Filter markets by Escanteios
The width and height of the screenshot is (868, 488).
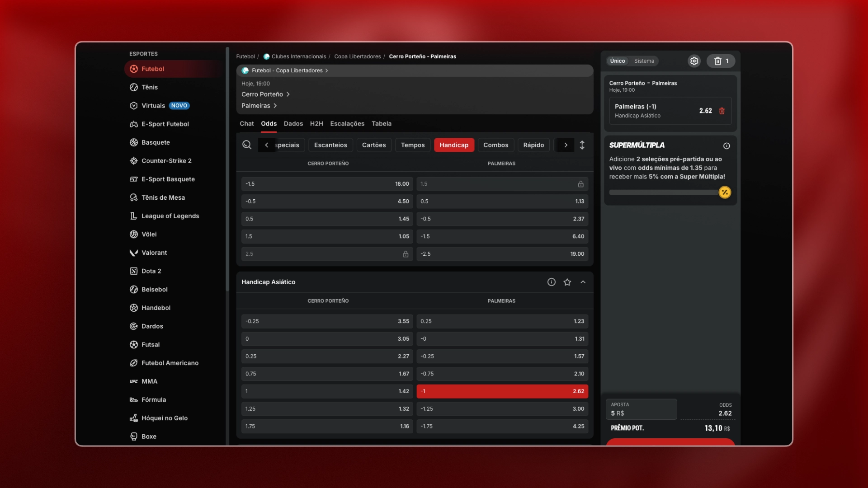330,145
